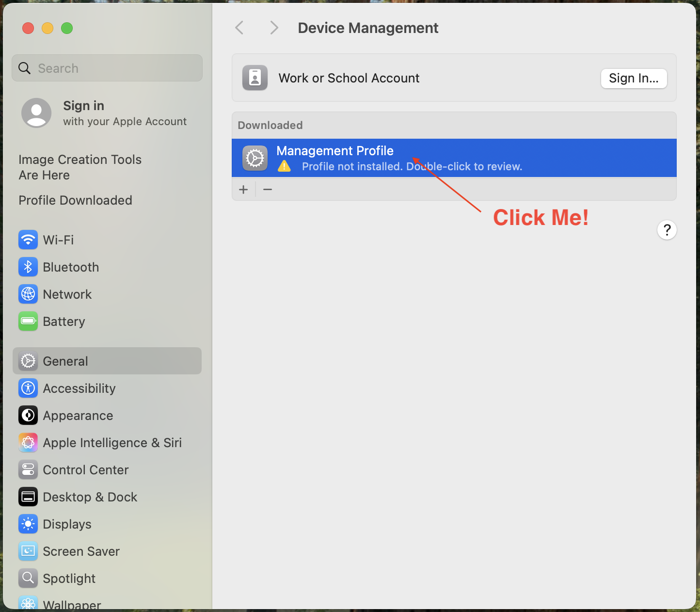The width and height of the screenshot is (700, 612).
Task: Open the Profile Downloaded notice
Action: click(75, 200)
